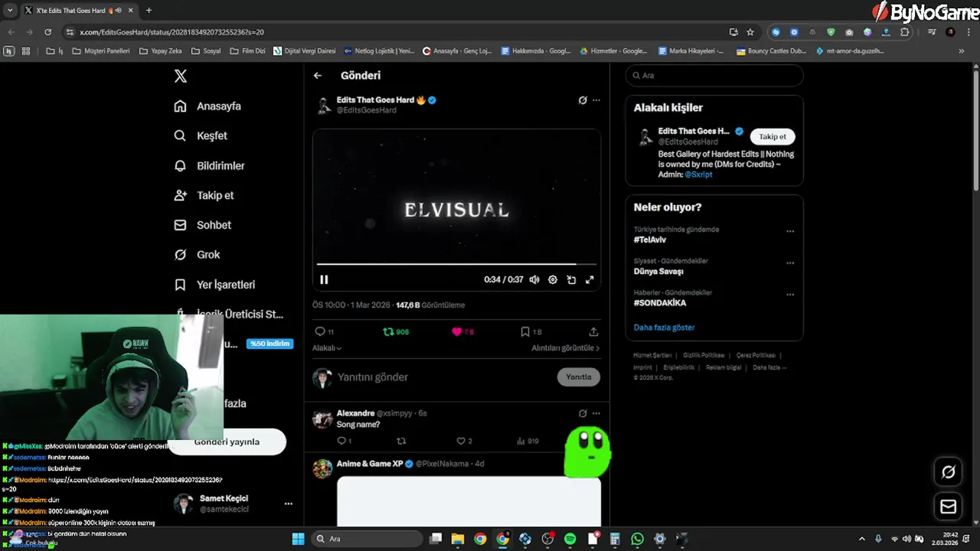Image resolution: width=980 pixels, height=551 pixels.
Task: View analytics of Alexandre's comment
Action: [x=528, y=442]
